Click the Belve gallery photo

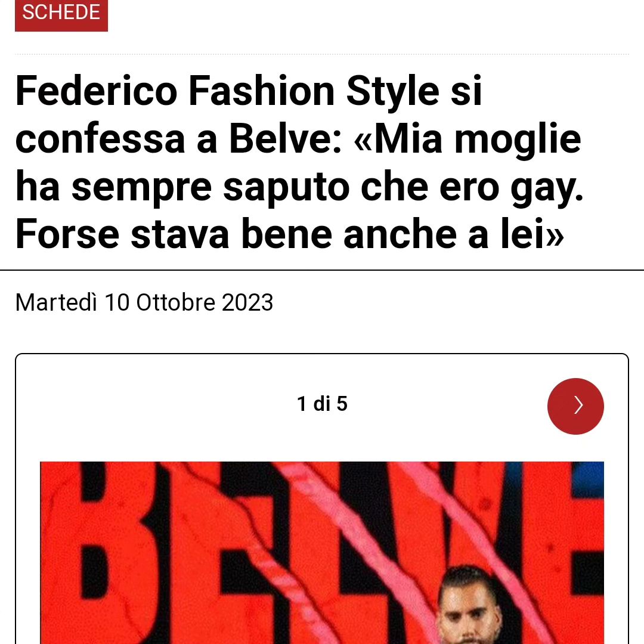(x=321, y=552)
